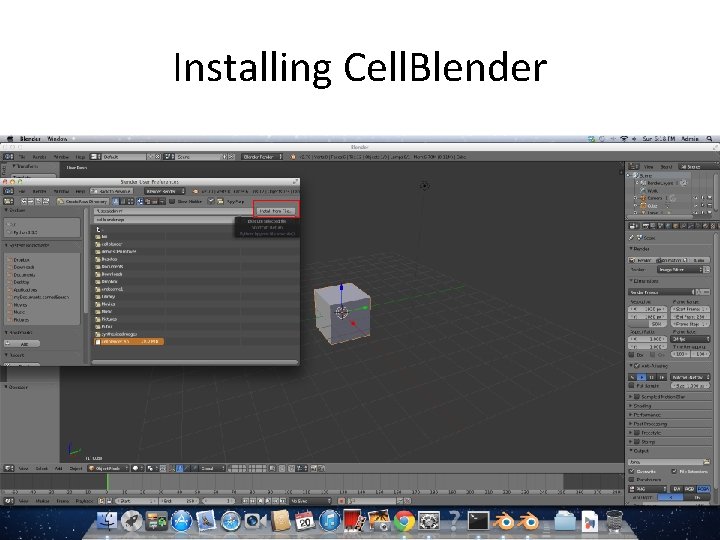Open Finder from the Dock

[107, 521]
